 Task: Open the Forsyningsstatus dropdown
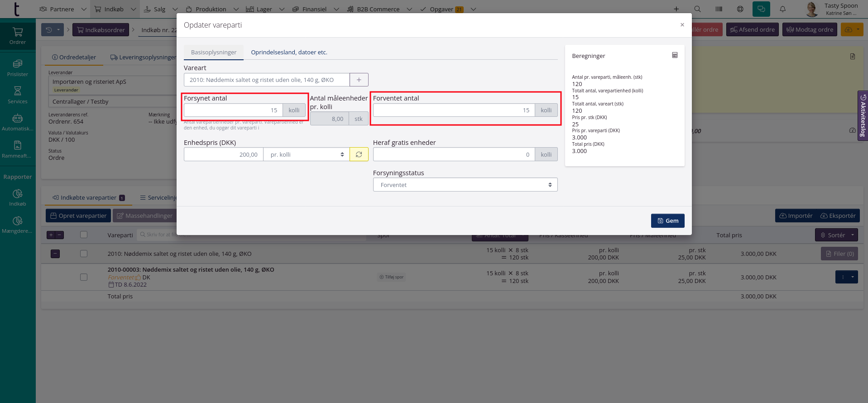tap(465, 185)
